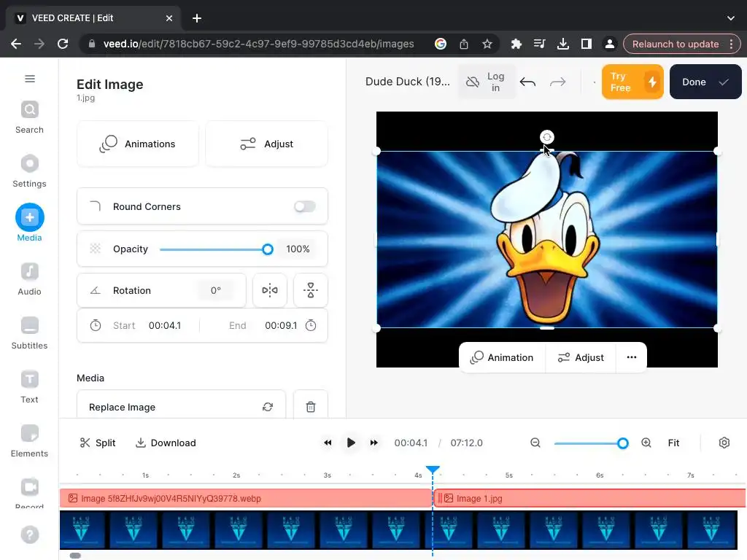
Task: Click Relaunch to update button
Action: click(x=675, y=44)
